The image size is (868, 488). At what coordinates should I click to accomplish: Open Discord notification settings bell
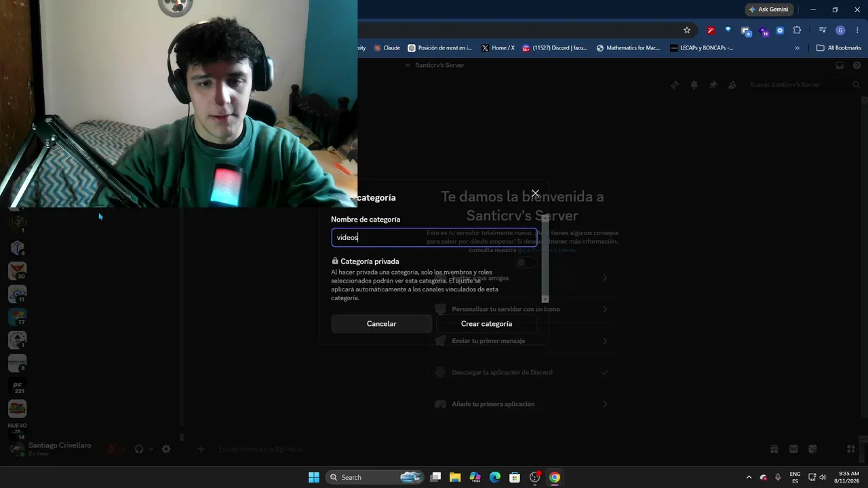coord(694,85)
